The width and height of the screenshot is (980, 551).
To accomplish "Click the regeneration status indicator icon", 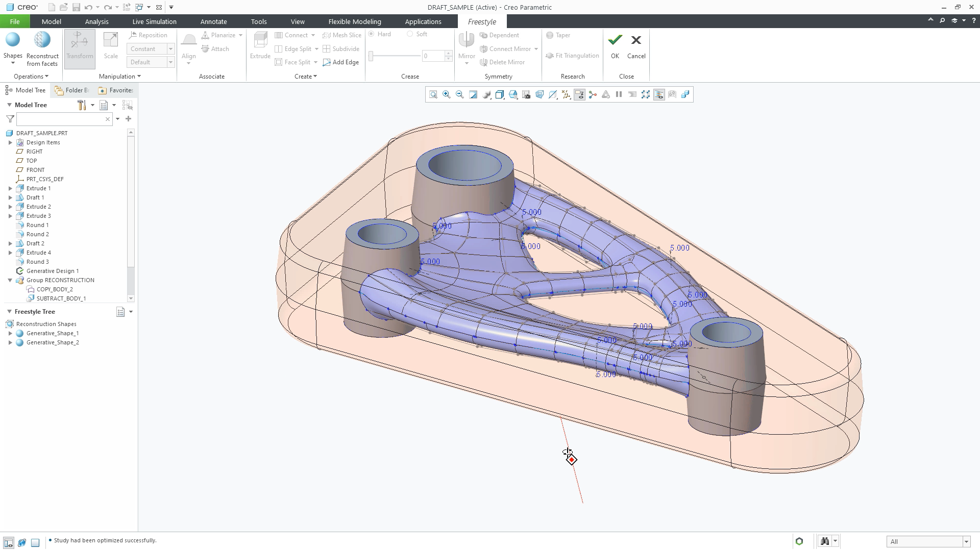I will pyautogui.click(x=799, y=541).
